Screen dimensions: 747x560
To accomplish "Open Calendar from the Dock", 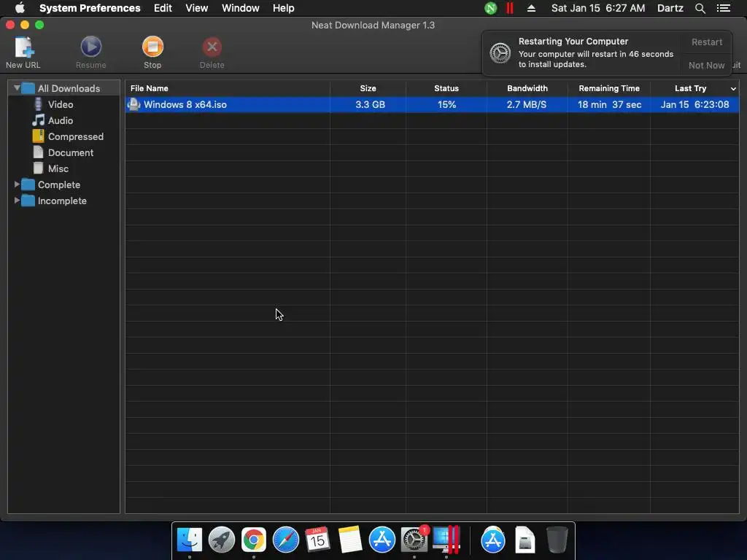I will tap(318, 540).
